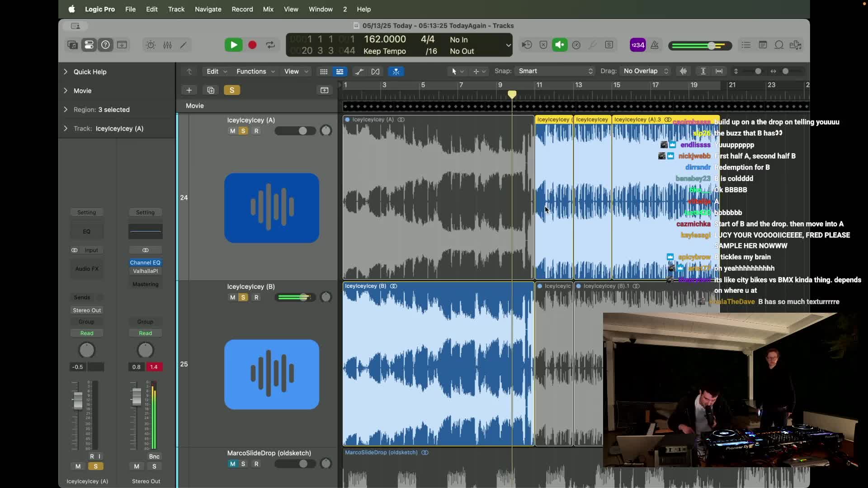The width and height of the screenshot is (868, 488).
Task: Open the Media Browser icon
Action: tap(796, 45)
